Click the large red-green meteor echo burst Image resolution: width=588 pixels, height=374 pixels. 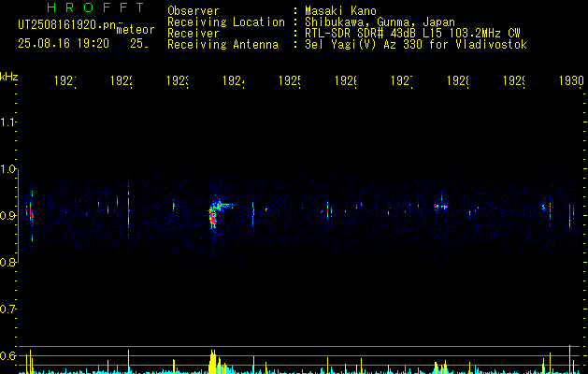tap(213, 216)
